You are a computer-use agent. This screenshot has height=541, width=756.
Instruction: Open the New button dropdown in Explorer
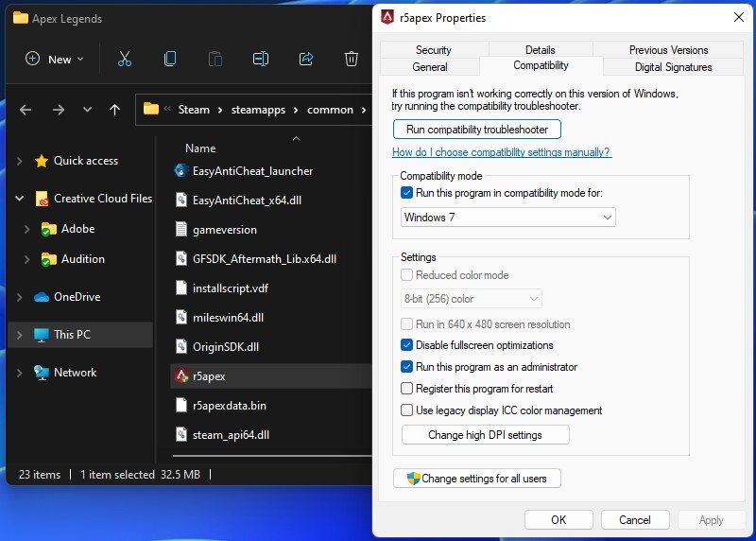coord(55,60)
